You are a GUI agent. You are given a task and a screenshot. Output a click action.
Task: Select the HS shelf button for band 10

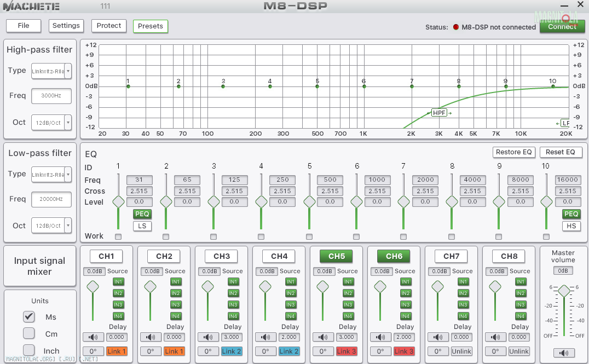[571, 226]
